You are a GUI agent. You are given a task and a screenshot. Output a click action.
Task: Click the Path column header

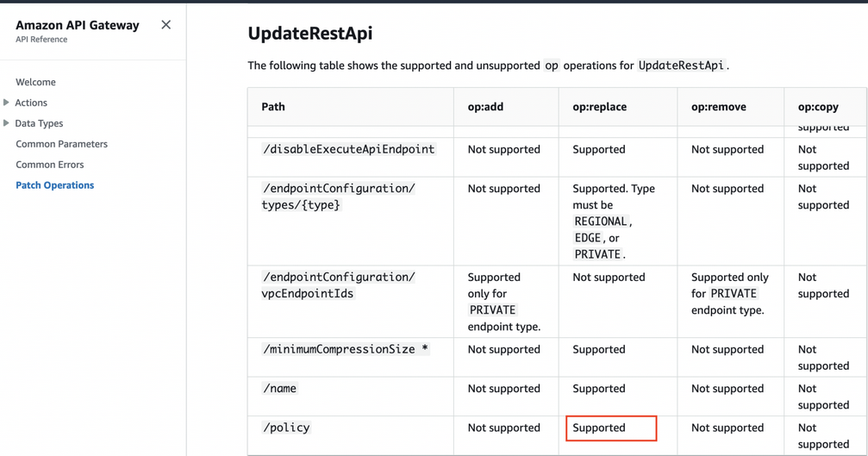[273, 107]
